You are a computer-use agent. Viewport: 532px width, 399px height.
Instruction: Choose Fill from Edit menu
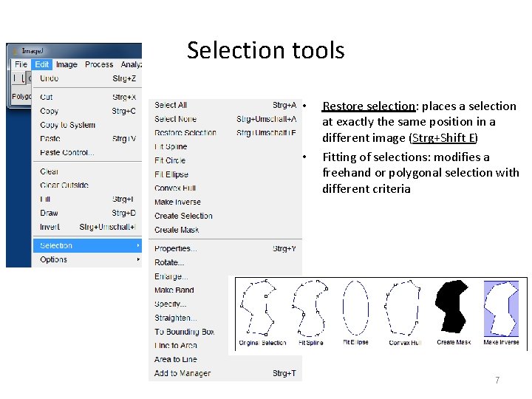[x=87, y=199]
